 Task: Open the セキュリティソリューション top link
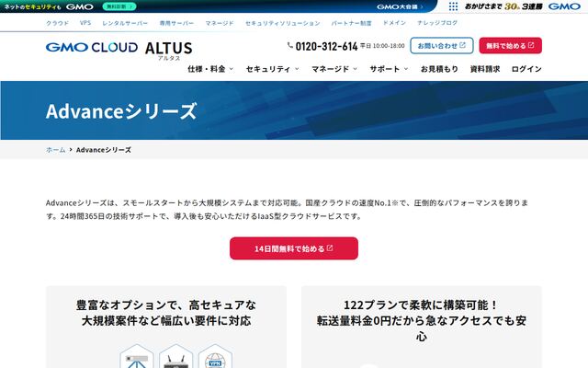pos(282,23)
